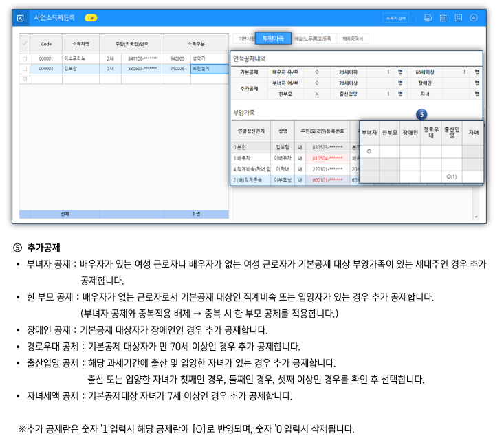Click the ID number '220101-*******'
The height and width of the screenshot is (447, 504).
327,169
